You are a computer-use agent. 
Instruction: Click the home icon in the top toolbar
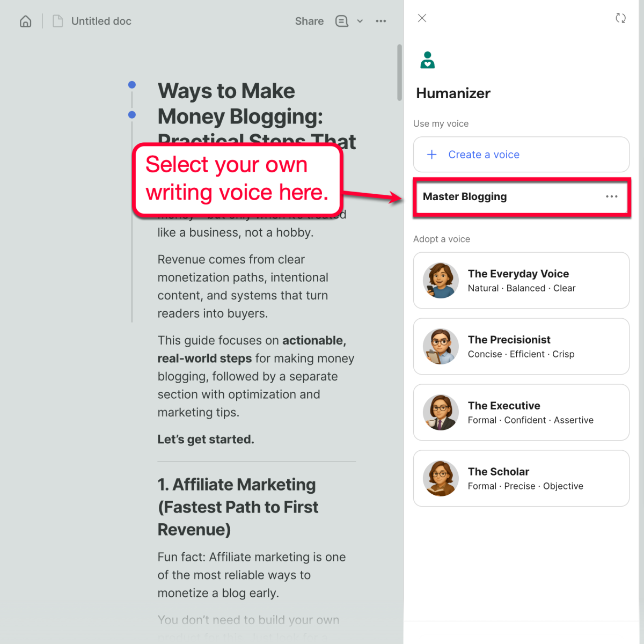(25, 21)
